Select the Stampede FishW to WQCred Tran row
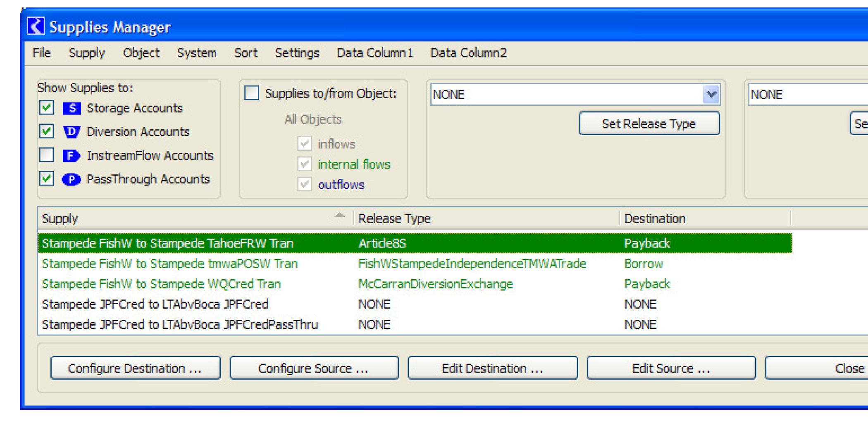The height and width of the screenshot is (421, 868). point(161,284)
